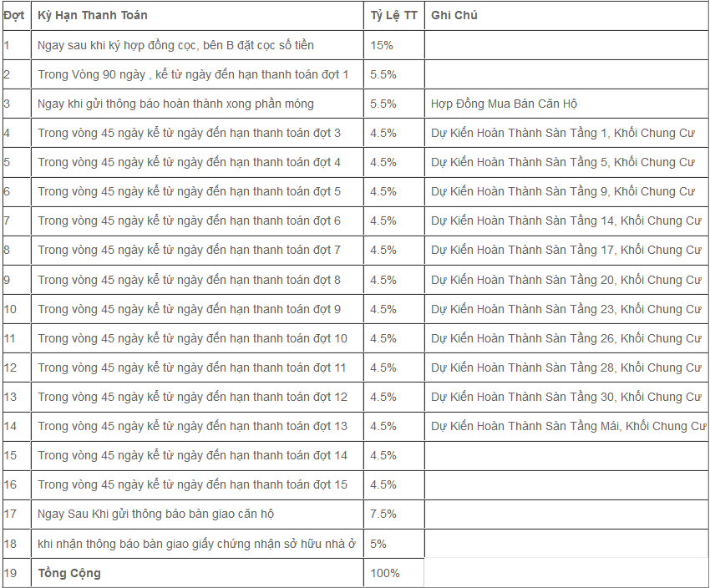
Task: Click the 'Tỷ Lệ TT' column header
Action: click(394, 16)
